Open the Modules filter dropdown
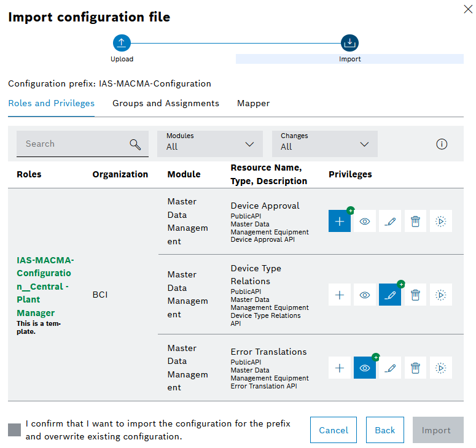This screenshot has width=476, height=448. 210,144
